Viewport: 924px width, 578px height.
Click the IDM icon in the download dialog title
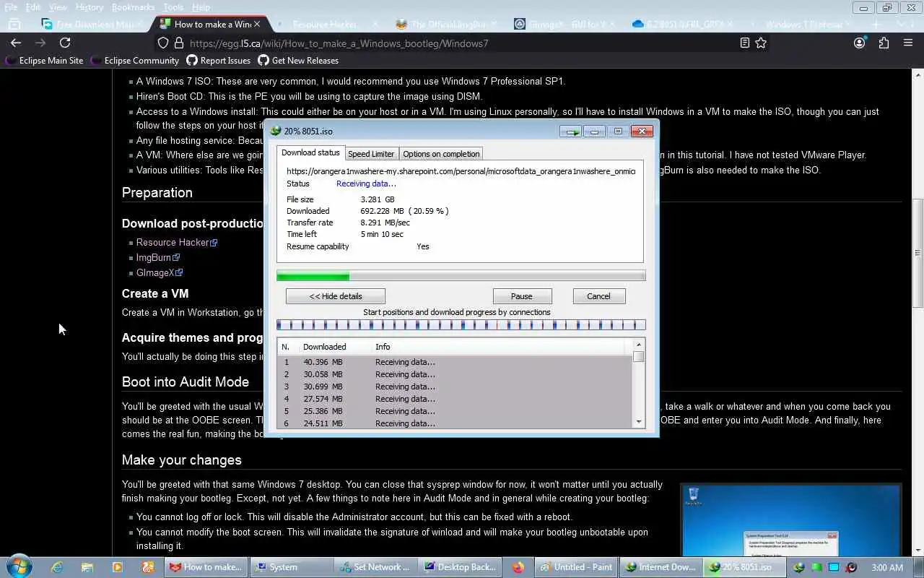click(x=276, y=131)
